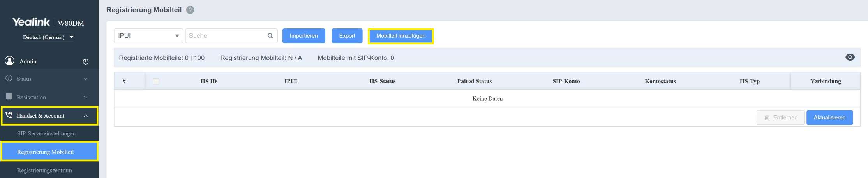Click the Admin user avatar icon
Screen dimensions: 868x178
(x=9, y=61)
